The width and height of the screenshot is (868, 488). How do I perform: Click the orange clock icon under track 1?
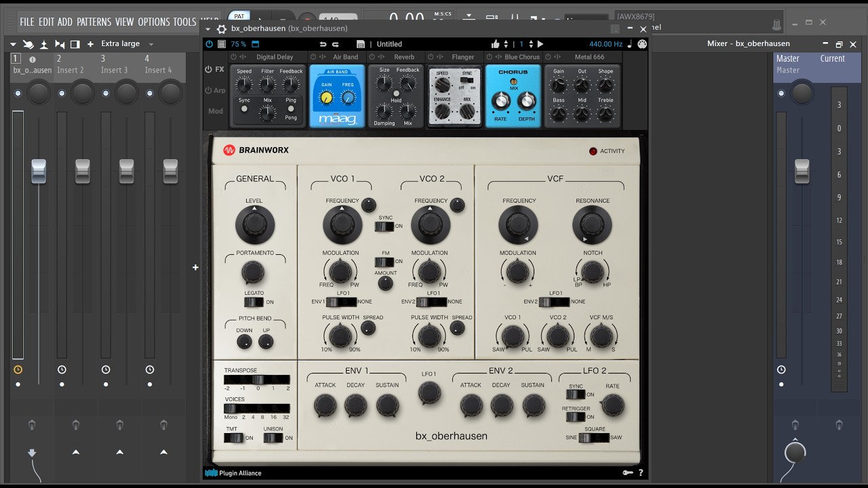click(x=18, y=369)
